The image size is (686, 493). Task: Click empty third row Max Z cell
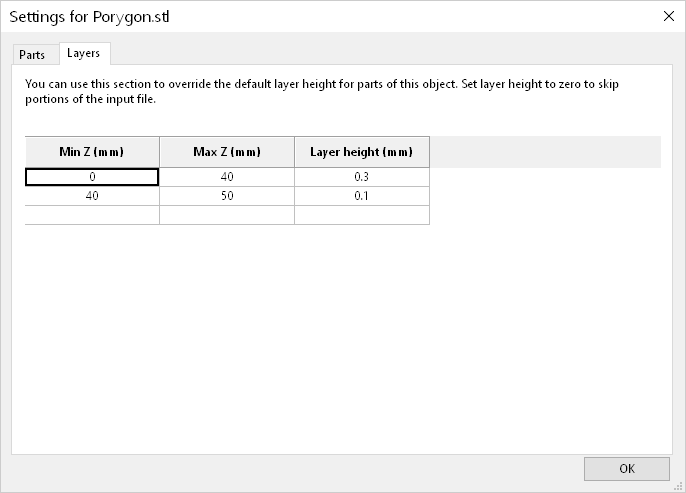(x=227, y=215)
